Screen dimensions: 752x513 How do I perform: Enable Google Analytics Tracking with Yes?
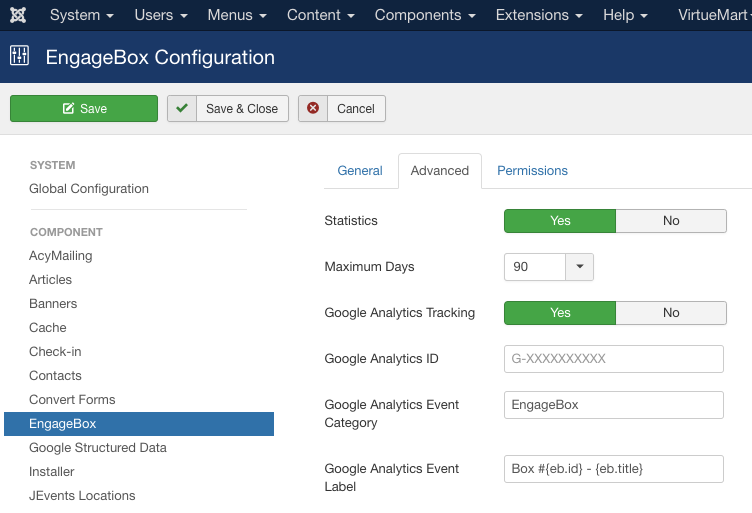click(x=560, y=313)
